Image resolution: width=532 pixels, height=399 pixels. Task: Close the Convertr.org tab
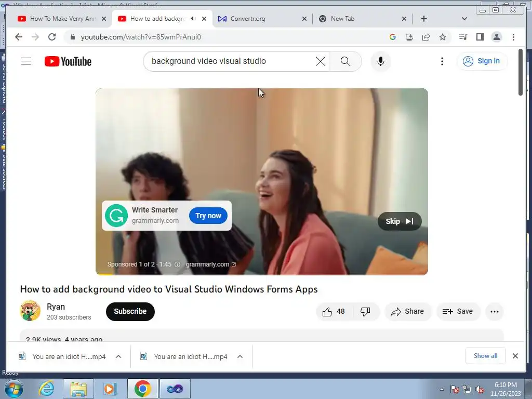(304, 19)
